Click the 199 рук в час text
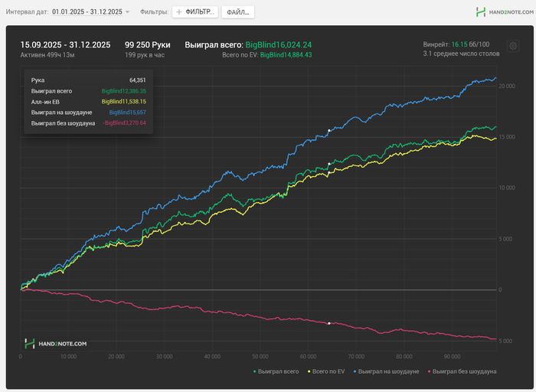Image resolution: width=536 pixels, height=392 pixels. pos(145,55)
